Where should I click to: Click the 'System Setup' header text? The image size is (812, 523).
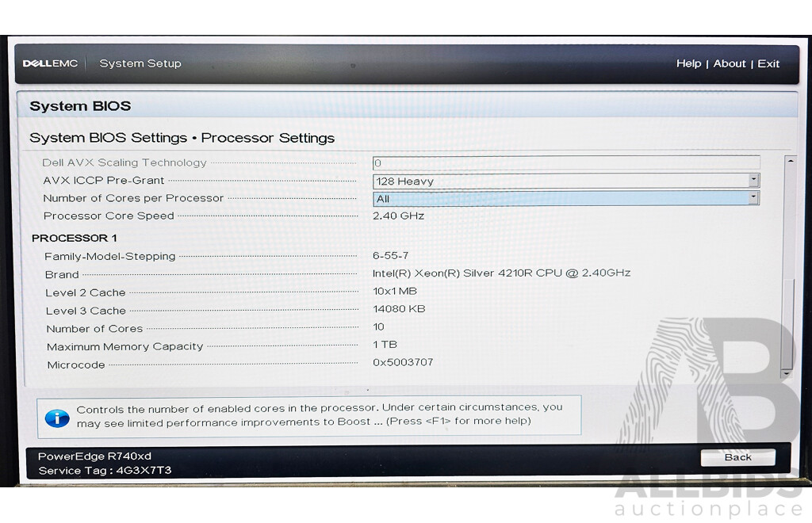point(140,63)
